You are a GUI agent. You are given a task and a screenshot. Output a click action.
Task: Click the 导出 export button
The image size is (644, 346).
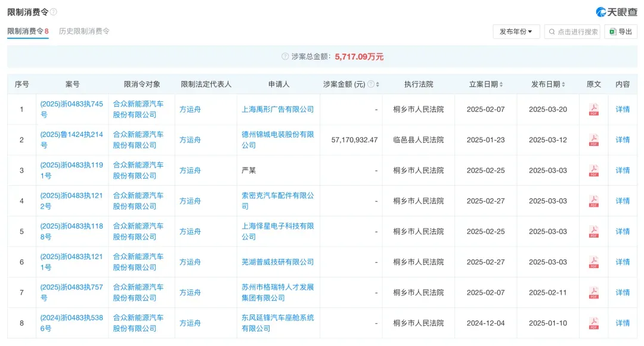[x=620, y=32]
